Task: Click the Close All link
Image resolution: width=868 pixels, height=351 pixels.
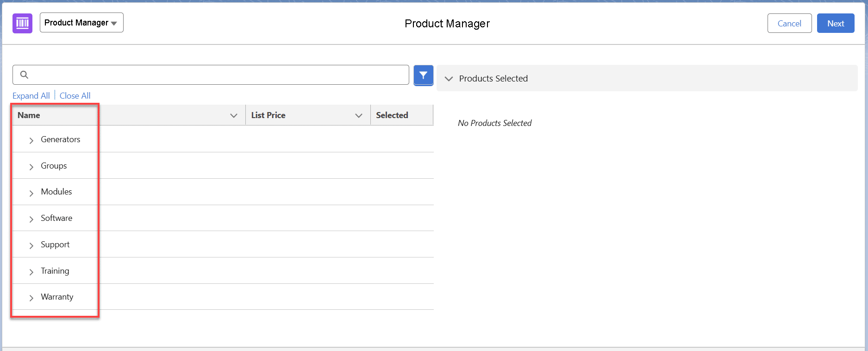Action: [75, 96]
